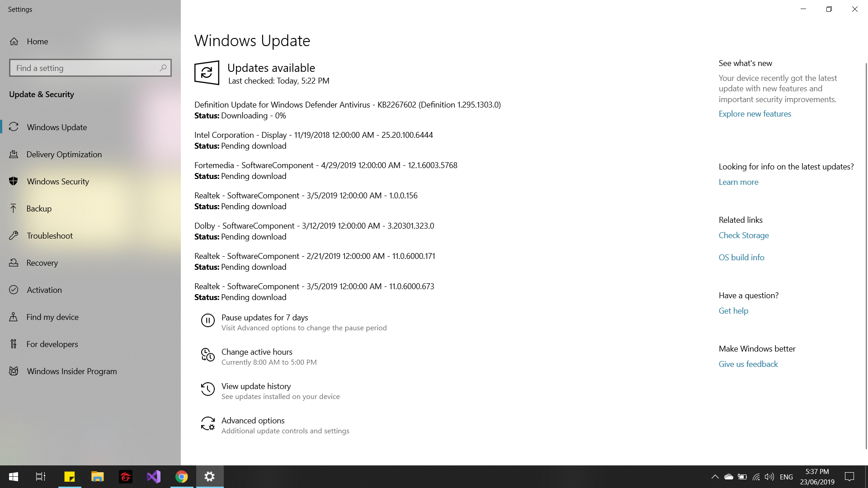Open View update history
This screenshot has width=868, height=488.
[256, 386]
